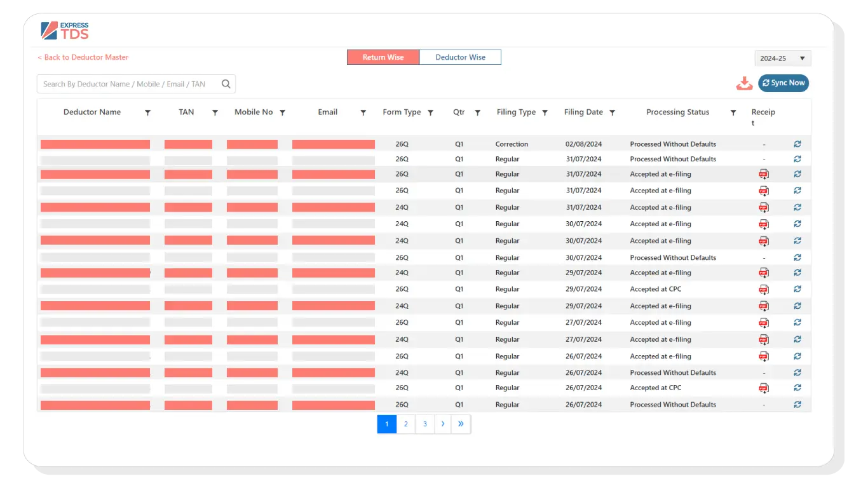Go to the next results page arrow
This screenshot has height=488, width=868.
coord(442,424)
